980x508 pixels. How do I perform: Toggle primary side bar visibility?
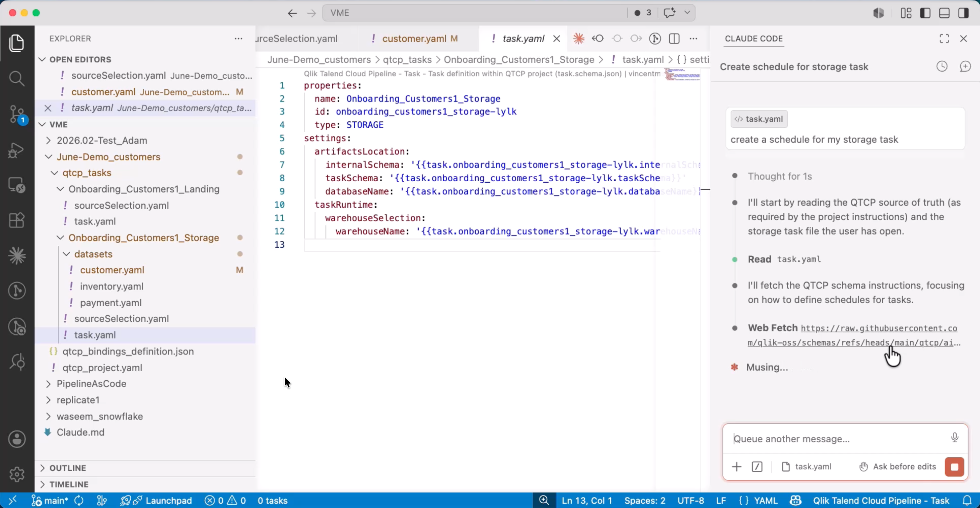[925, 13]
